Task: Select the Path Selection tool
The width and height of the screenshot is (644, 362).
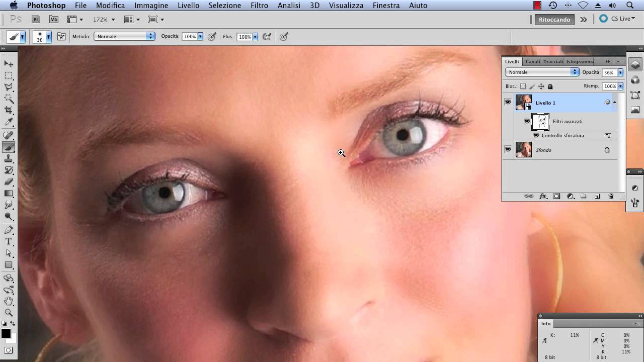Action: coord(9,253)
